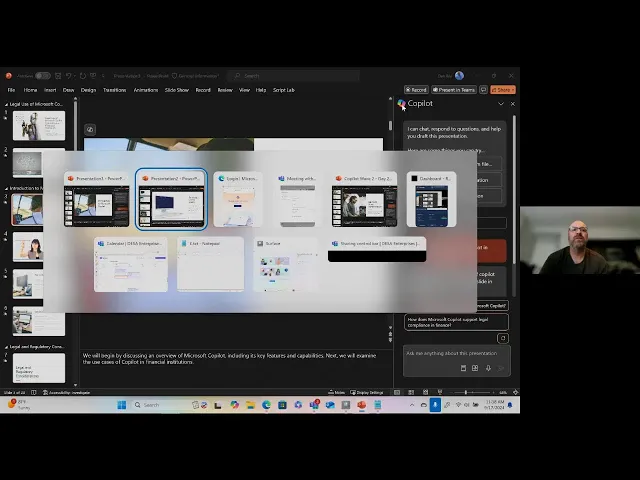Open the Help ribbon tab
The image size is (640, 480).
pos(261,90)
